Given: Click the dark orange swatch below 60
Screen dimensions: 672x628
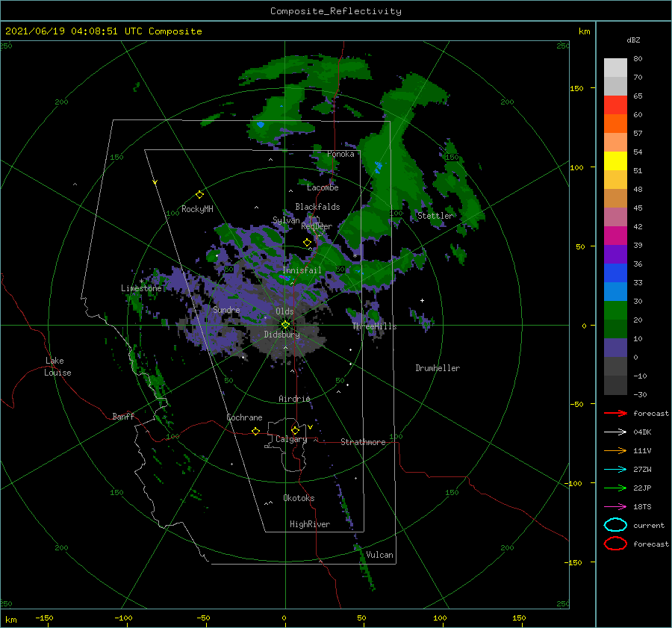Looking at the screenshot, I should tap(615, 123).
